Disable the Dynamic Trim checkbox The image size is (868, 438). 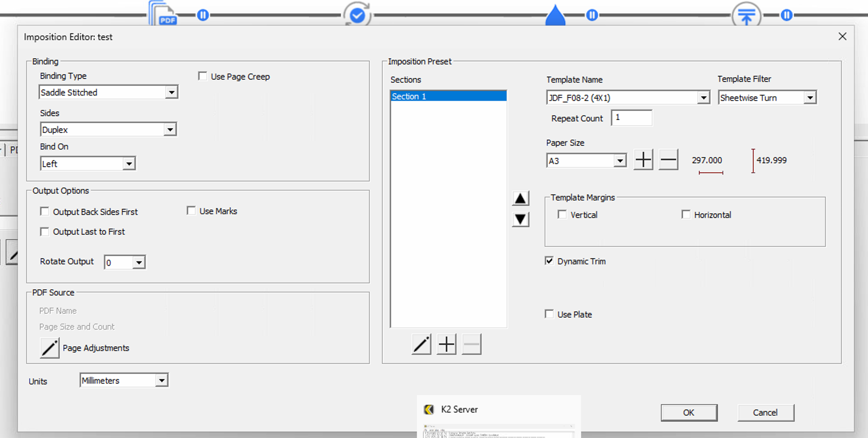[549, 261]
